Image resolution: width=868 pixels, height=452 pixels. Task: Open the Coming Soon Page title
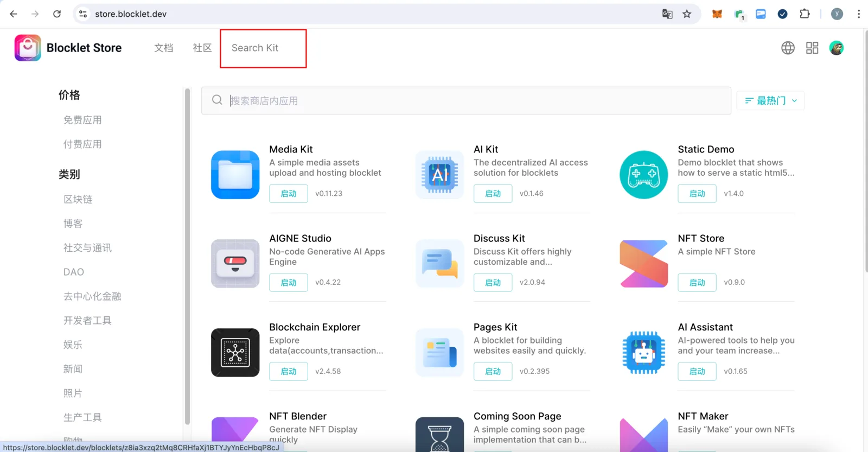(x=518, y=416)
